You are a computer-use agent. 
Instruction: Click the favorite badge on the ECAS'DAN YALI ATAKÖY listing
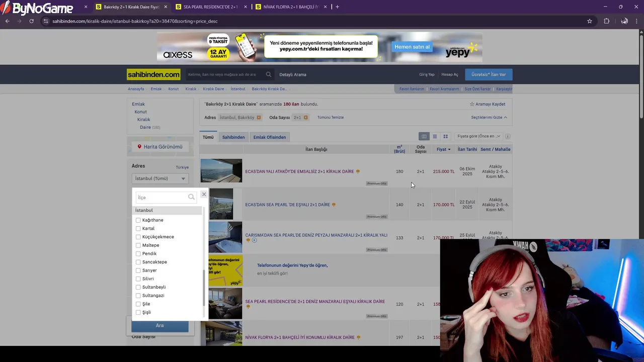[358, 171]
